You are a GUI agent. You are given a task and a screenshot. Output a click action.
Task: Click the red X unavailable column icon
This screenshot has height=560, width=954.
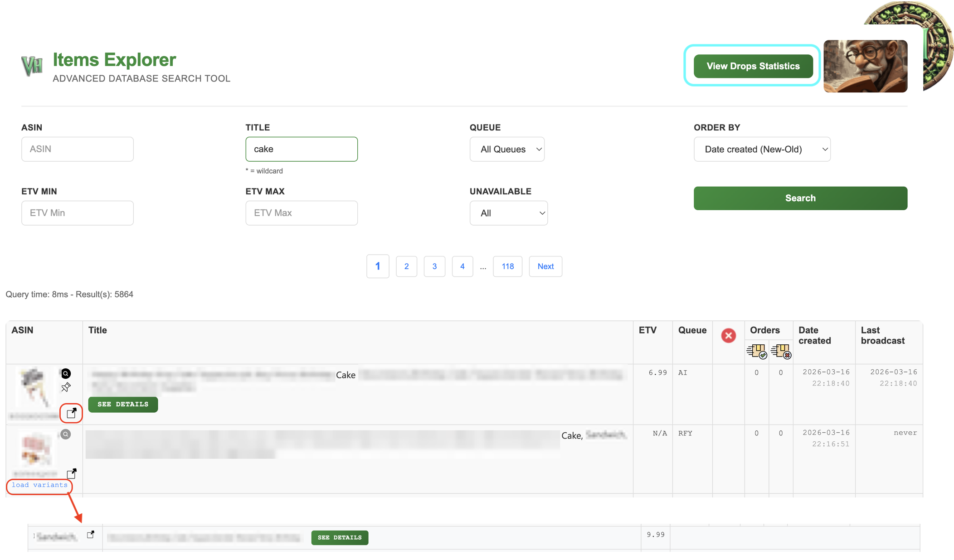point(728,336)
